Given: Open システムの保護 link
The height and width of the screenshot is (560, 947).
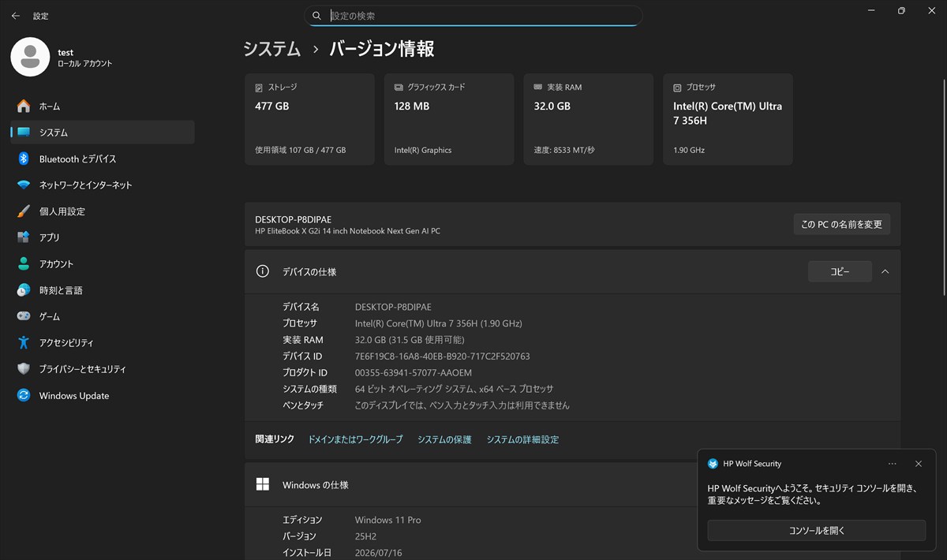Looking at the screenshot, I should pos(444,439).
